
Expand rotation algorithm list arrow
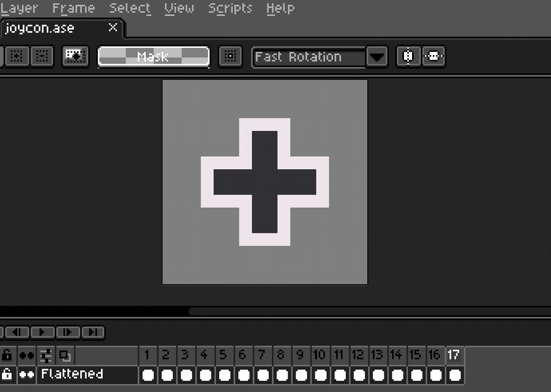377,56
